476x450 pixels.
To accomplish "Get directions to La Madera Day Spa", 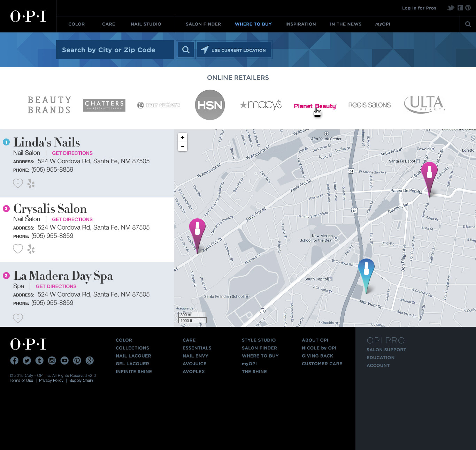I will [56, 286].
